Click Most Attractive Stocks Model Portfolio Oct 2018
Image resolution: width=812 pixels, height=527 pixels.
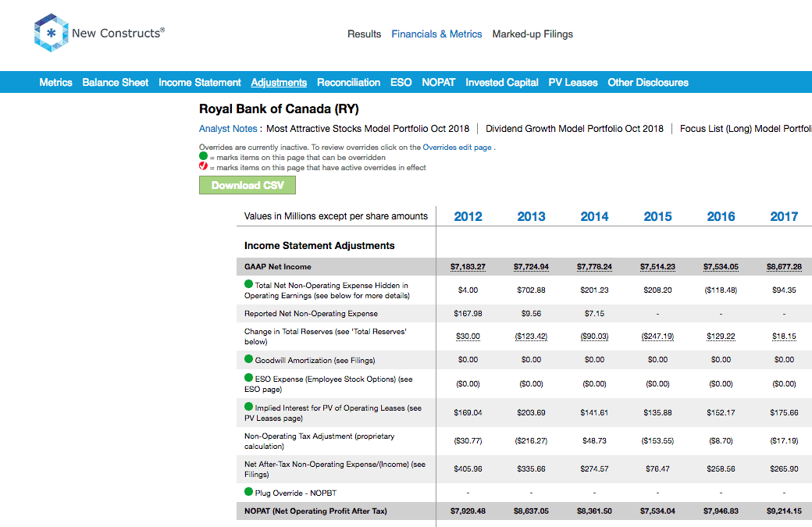pyautogui.click(x=368, y=129)
